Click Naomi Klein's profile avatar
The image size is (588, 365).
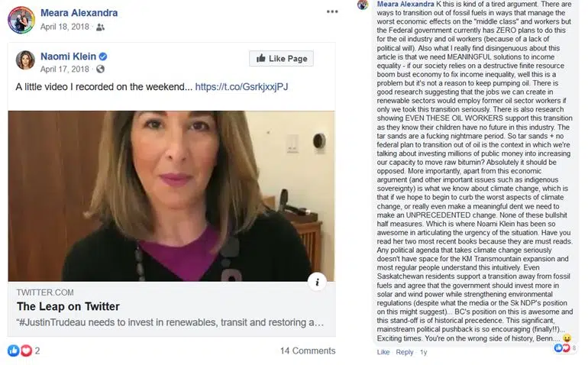25,60
